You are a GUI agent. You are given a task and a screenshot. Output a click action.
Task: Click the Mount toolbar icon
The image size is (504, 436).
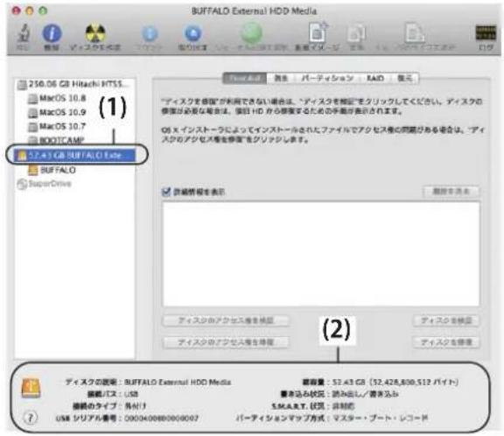[x=150, y=33]
